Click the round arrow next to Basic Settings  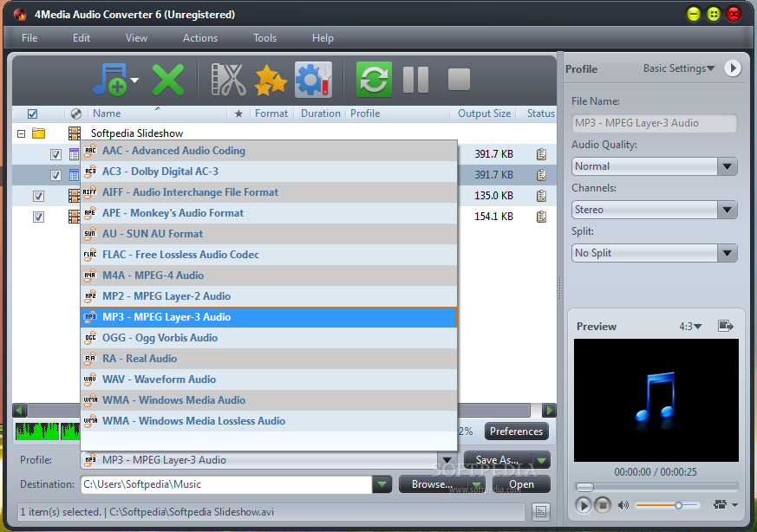coord(733,68)
